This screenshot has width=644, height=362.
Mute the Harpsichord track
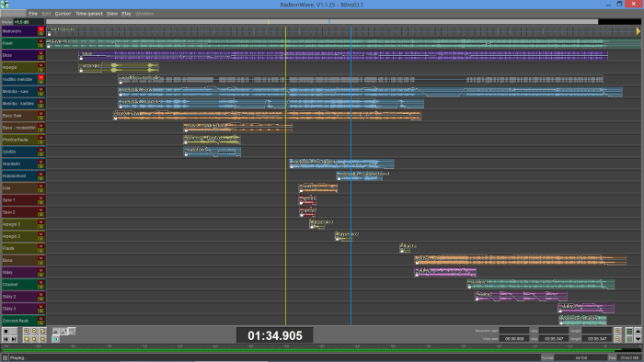[x=40, y=174]
